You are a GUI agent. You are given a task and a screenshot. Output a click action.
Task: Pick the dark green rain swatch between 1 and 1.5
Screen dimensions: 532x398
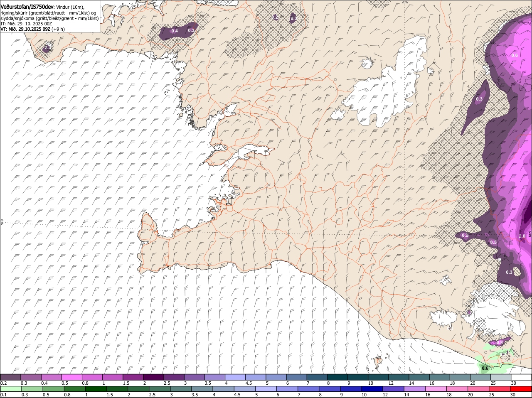tap(95, 389)
